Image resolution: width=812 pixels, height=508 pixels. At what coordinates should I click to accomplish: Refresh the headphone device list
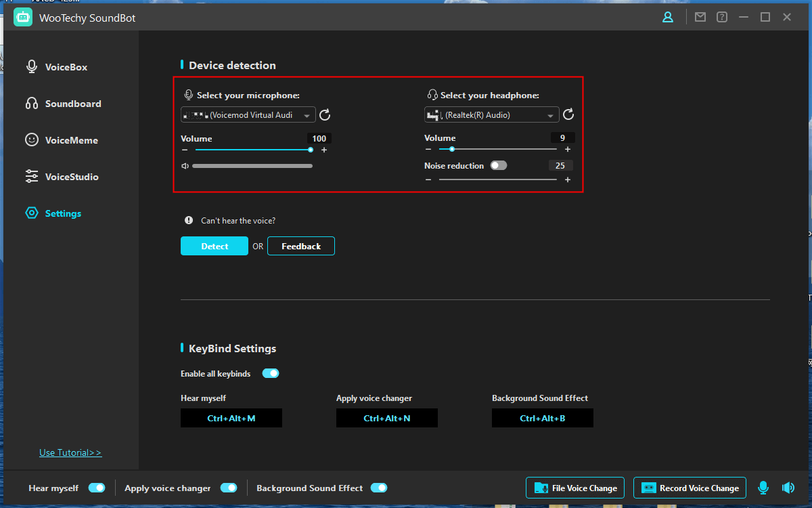click(568, 114)
